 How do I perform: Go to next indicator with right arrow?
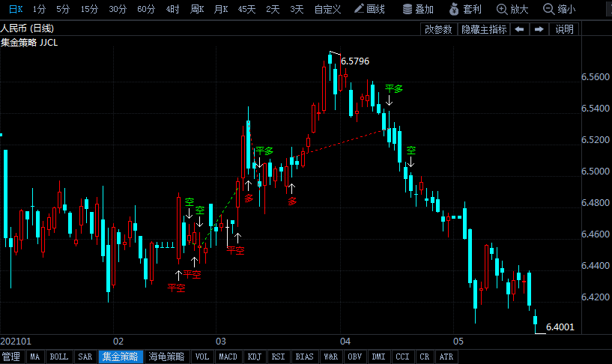tap(539, 29)
